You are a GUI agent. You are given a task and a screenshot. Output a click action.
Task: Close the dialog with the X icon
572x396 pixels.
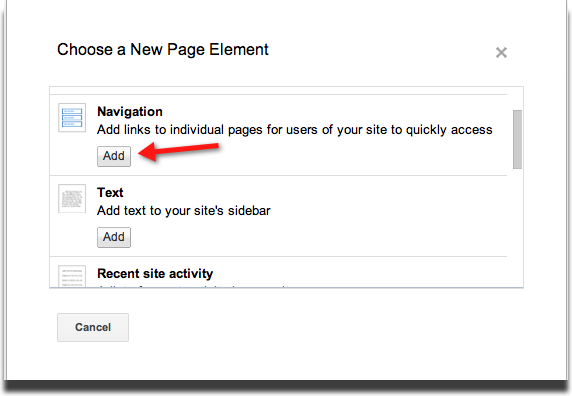click(x=501, y=53)
